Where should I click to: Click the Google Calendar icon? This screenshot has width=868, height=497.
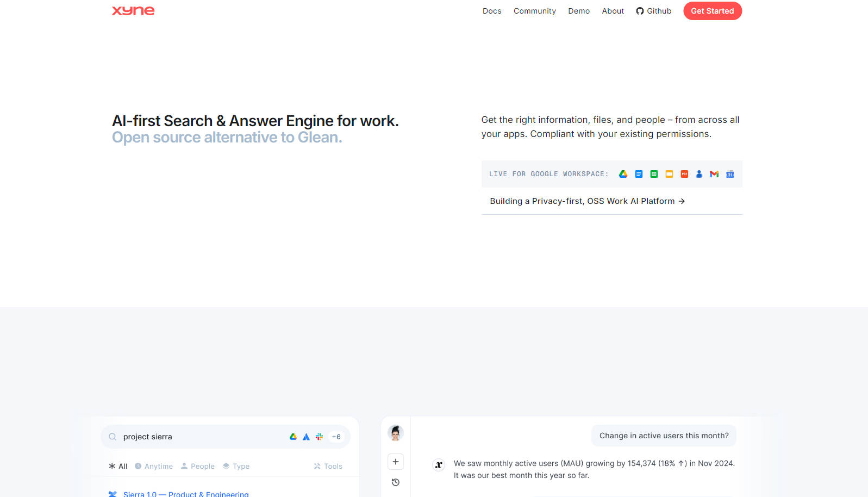pos(730,174)
